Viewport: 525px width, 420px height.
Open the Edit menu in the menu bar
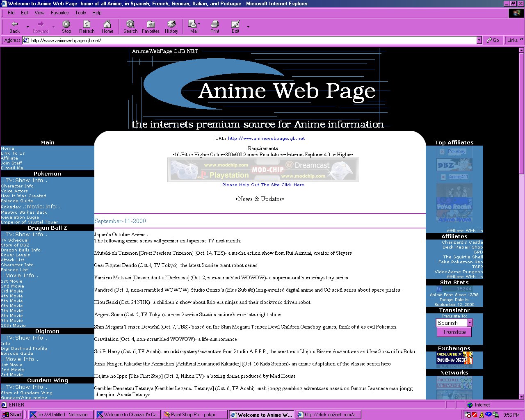pyautogui.click(x=25, y=13)
